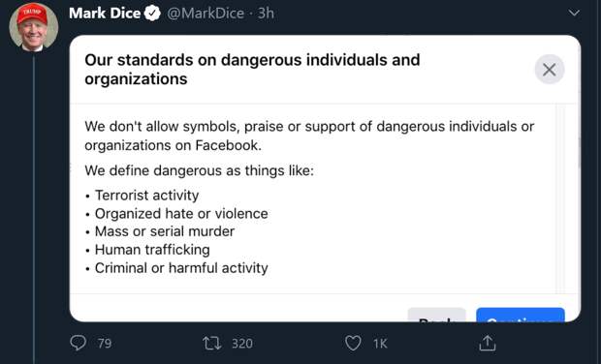Open Mark Dice profile avatar
601x364 pixels.
(34, 27)
